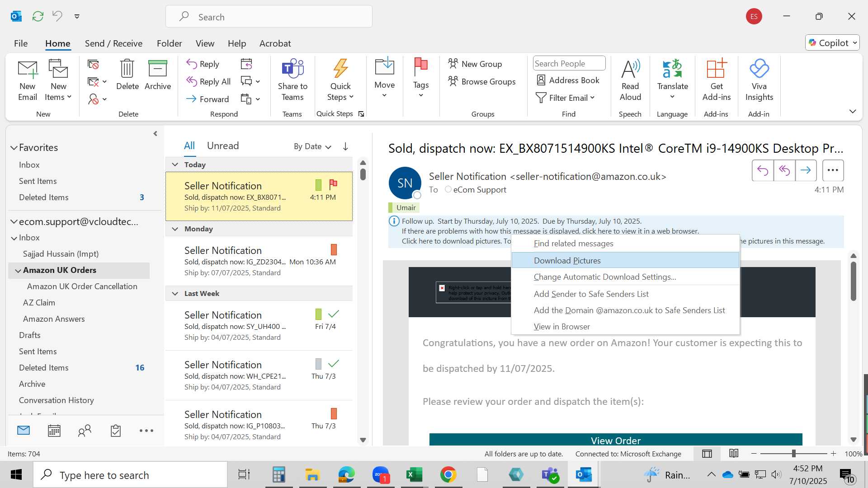Open the Acrobat tab
Viewport: 868px width, 488px height.
[275, 43]
